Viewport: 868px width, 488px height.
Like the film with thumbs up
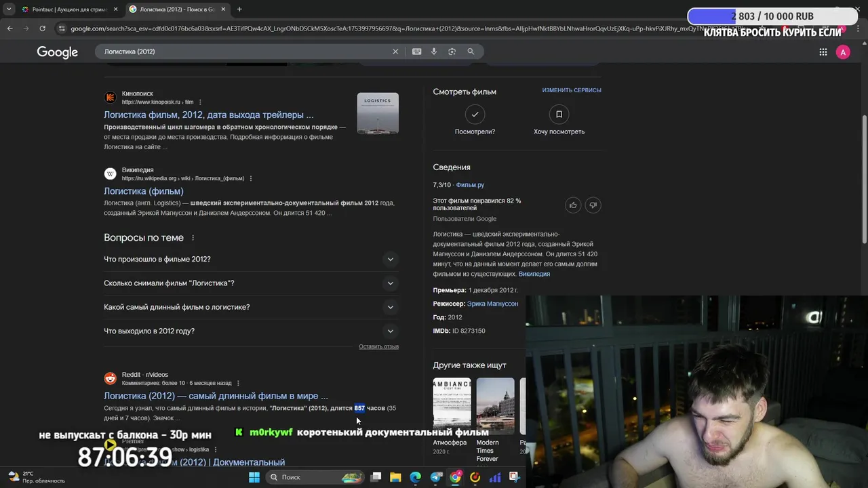(x=573, y=205)
